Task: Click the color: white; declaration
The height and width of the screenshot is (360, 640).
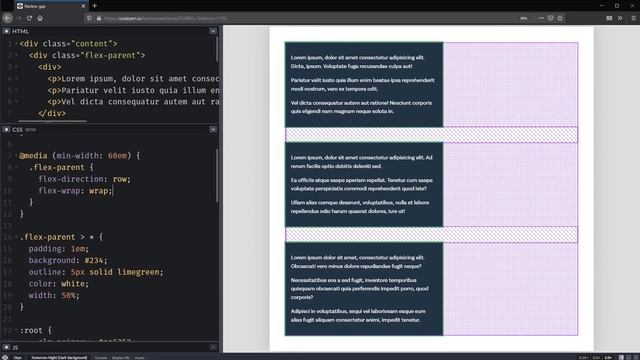Action: [x=58, y=283]
